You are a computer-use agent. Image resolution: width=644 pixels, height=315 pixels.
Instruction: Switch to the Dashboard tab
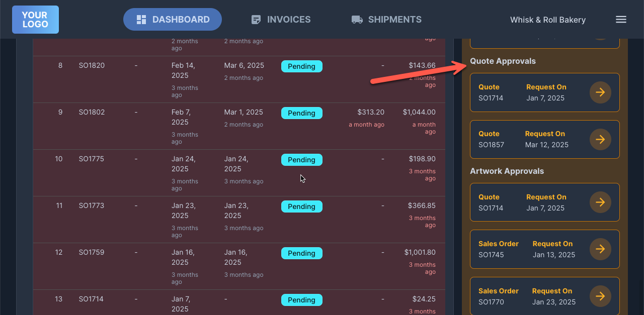(173, 20)
